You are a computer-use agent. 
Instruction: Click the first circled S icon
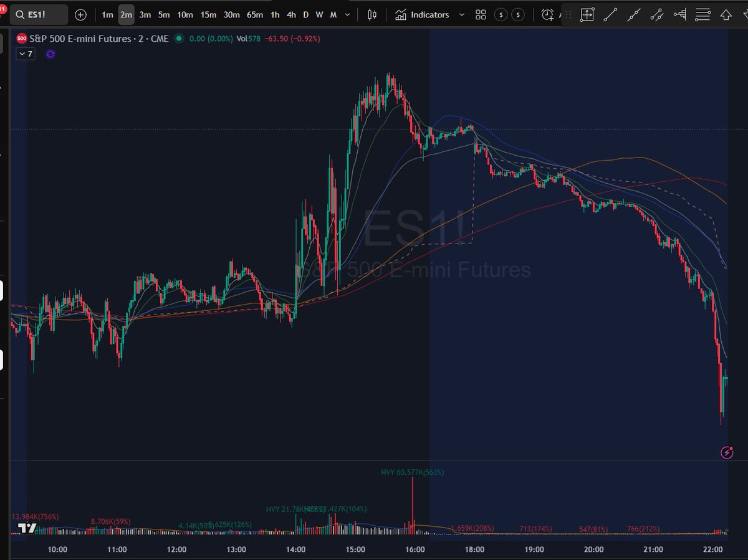[x=501, y=14]
